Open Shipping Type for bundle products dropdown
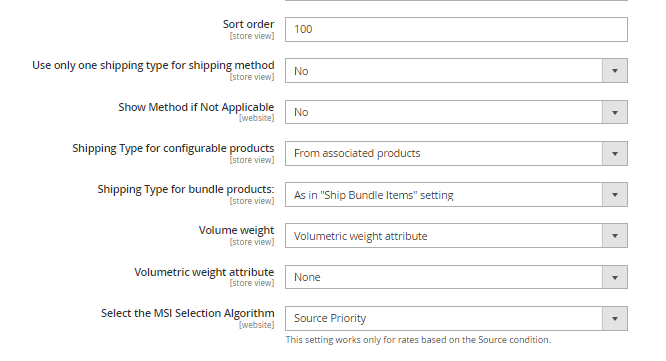Screen dimensions: 666x361 pyautogui.click(x=456, y=195)
